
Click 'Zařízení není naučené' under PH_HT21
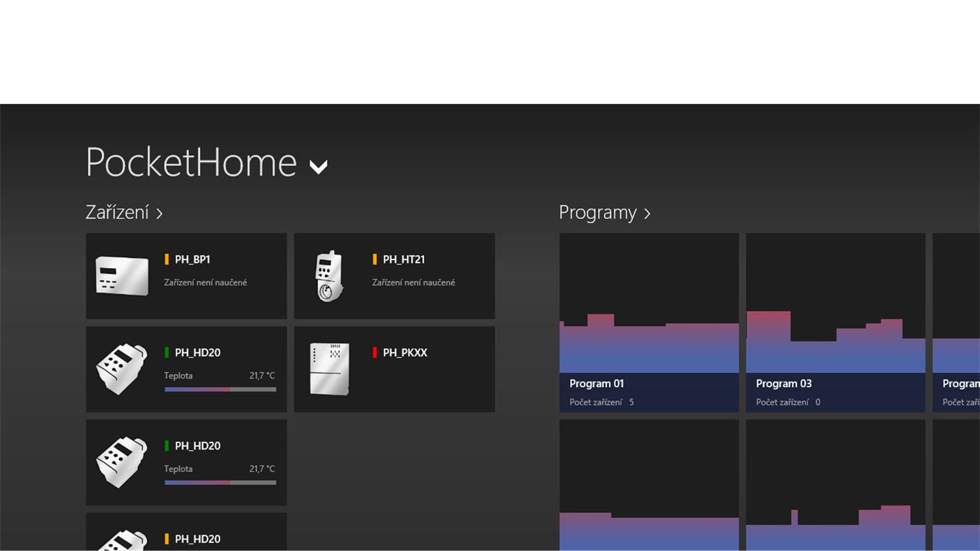[x=414, y=282]
